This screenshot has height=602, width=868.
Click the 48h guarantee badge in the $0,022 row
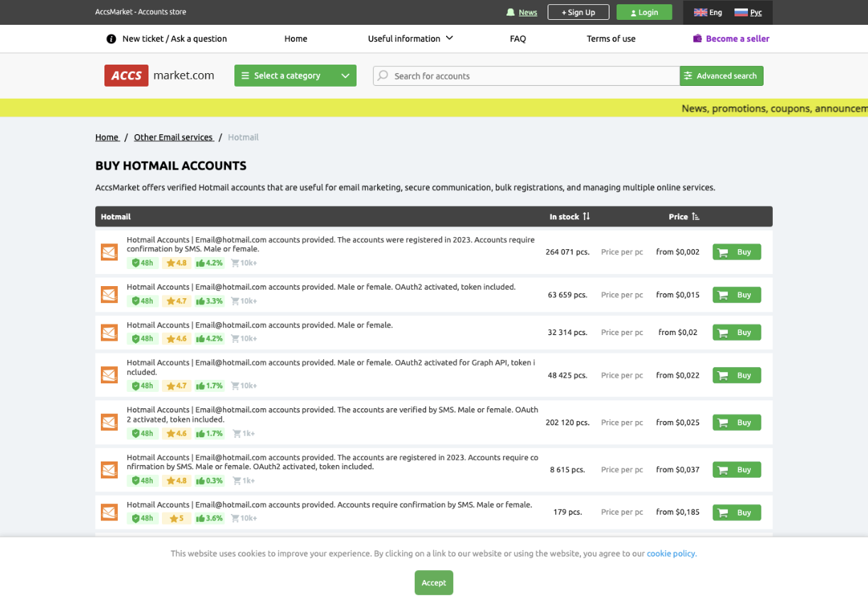(143, 385)
